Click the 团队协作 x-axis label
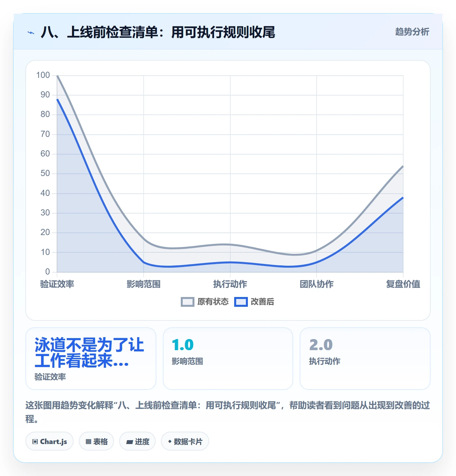Image resolution: width=456 pixels, height=476 pixels. (x=317, y=284)
